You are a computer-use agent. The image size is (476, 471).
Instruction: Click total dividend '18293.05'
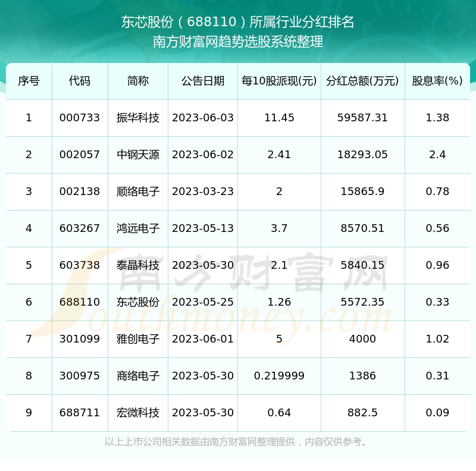pyautogui.click(x=362, y=155)
